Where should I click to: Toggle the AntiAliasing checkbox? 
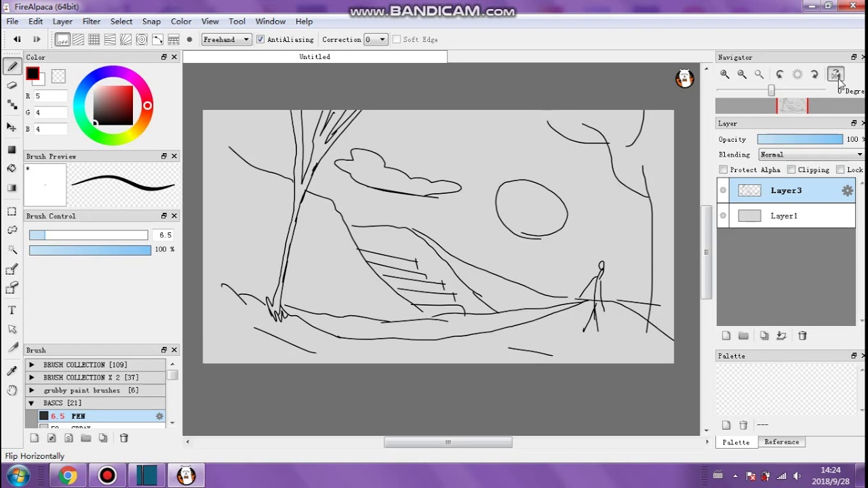coord(260,39)
